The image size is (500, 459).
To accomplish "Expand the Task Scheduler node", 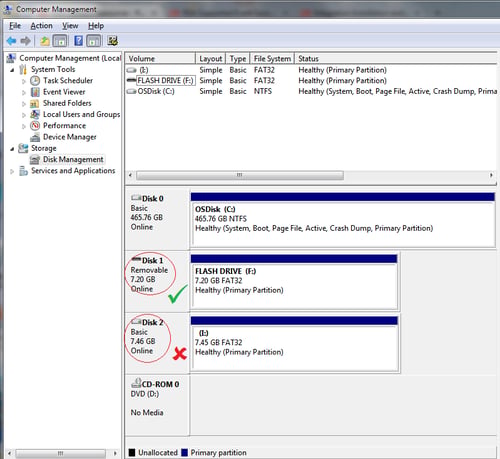I will [x=24, y=81].
